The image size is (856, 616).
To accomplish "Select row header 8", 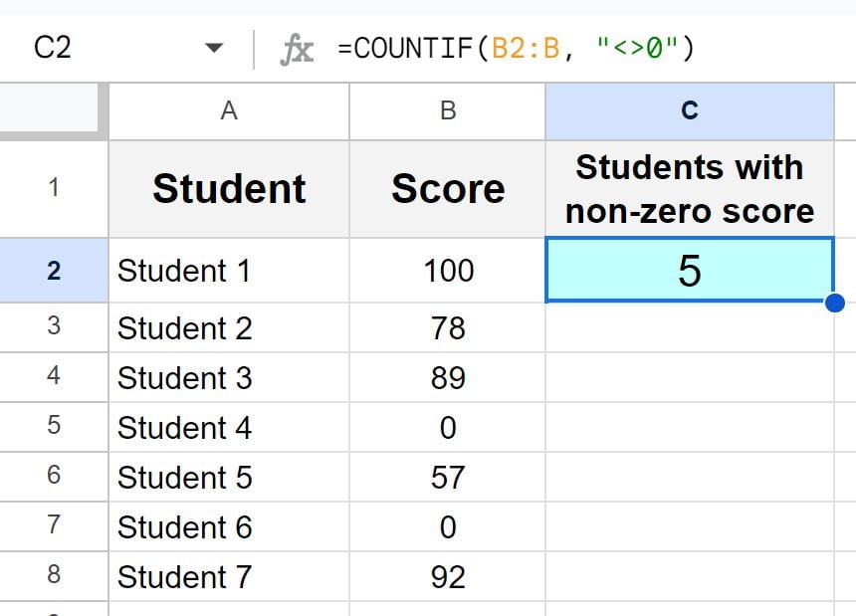I will (52, 576).
